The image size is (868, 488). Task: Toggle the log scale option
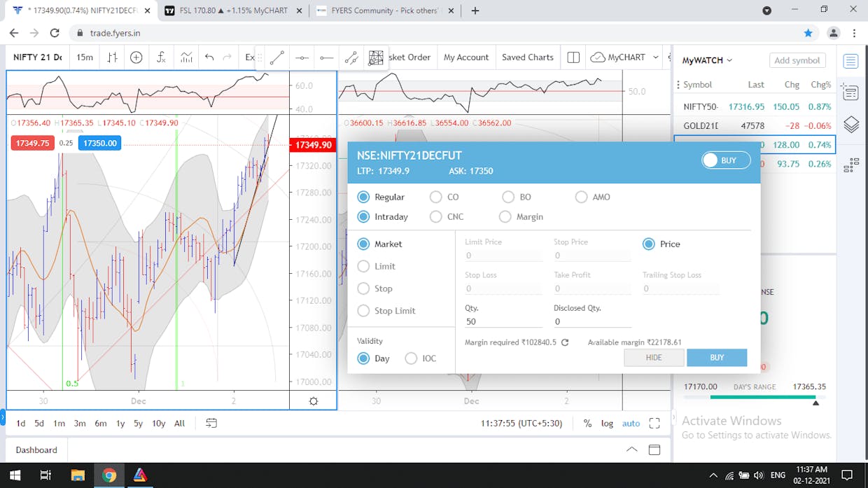point(607,423)
